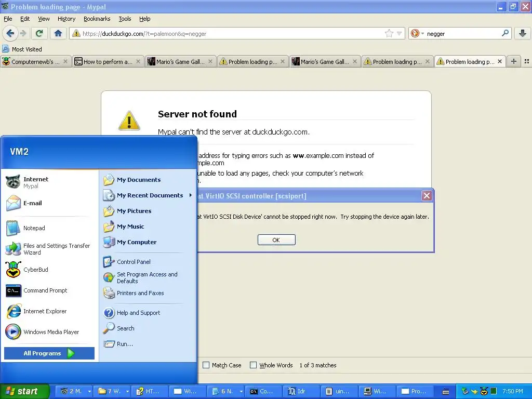
Task: Open the downloads arrow button
Action: (x=523, y=33)
